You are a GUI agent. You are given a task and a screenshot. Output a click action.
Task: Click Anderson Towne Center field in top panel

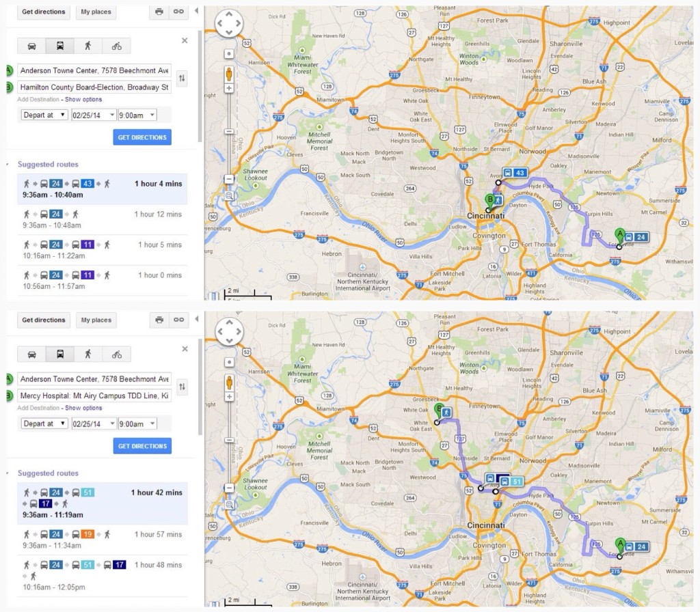point(94,70)
